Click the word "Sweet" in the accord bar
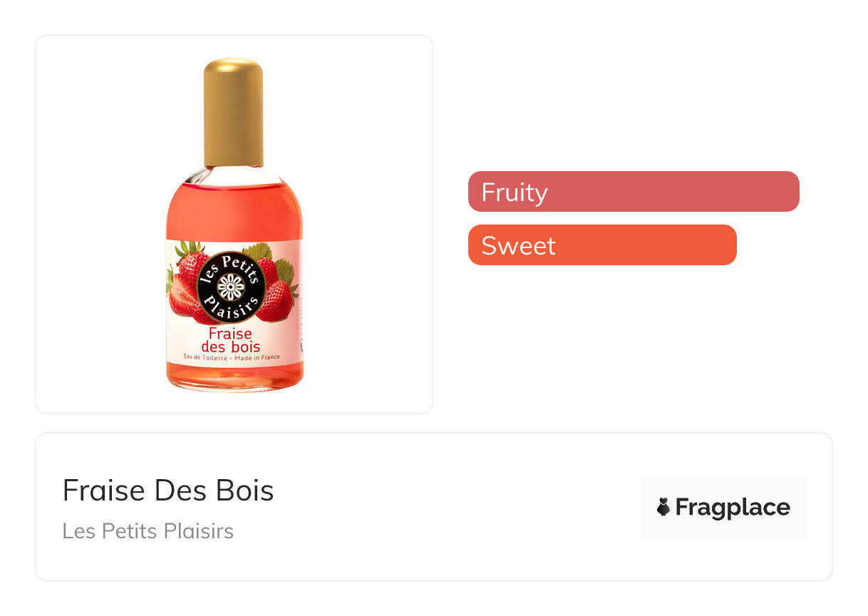Screen dimensions: 868x616 tap(518, 246)
